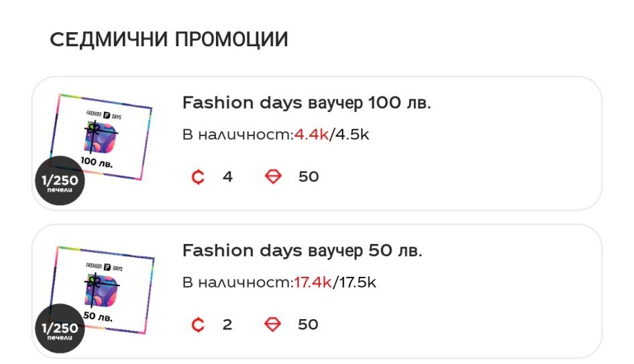Click the coin price 2

(x=227, y=325)
